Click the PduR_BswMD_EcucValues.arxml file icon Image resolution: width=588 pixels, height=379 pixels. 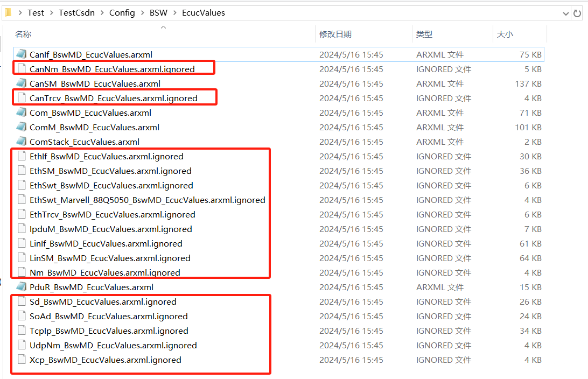pyautogui.click(x=21, y=287)
